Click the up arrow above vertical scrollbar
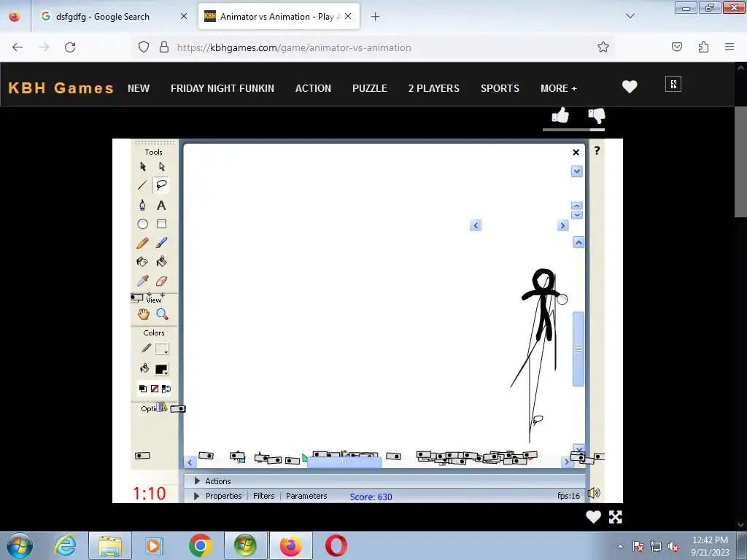 tap(578, 242)
